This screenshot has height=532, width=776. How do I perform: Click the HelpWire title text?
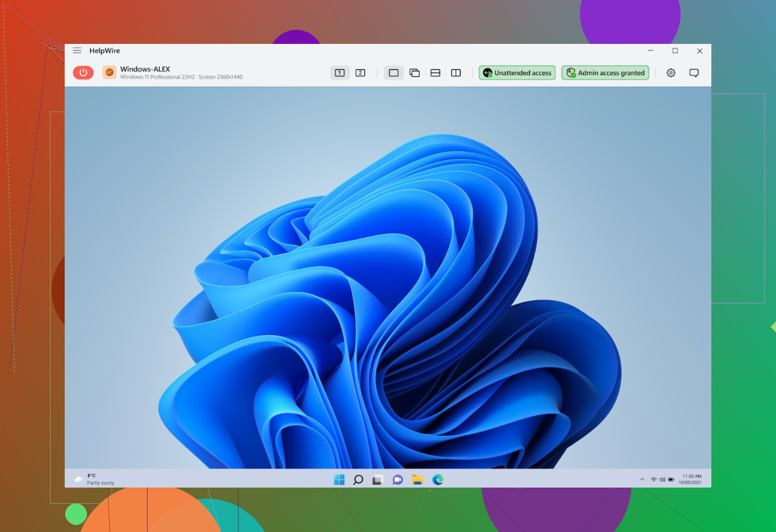[x=105, y=50]
